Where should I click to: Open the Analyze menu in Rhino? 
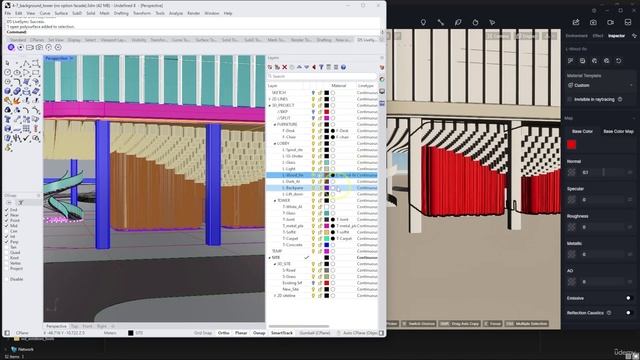[x=176, y=13]
